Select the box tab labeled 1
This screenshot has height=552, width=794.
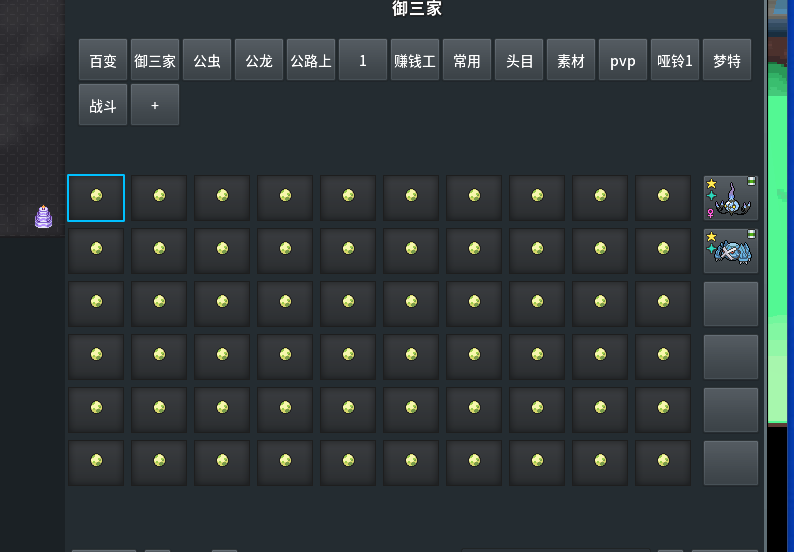[363, 60]
